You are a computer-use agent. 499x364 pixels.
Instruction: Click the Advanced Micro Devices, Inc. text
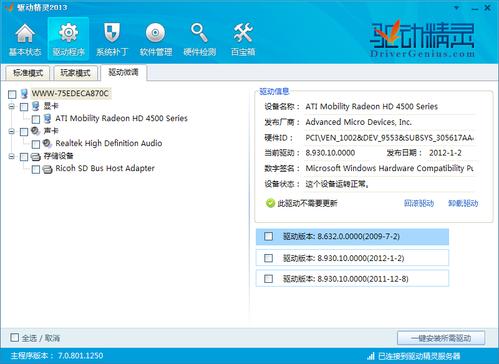358,122
